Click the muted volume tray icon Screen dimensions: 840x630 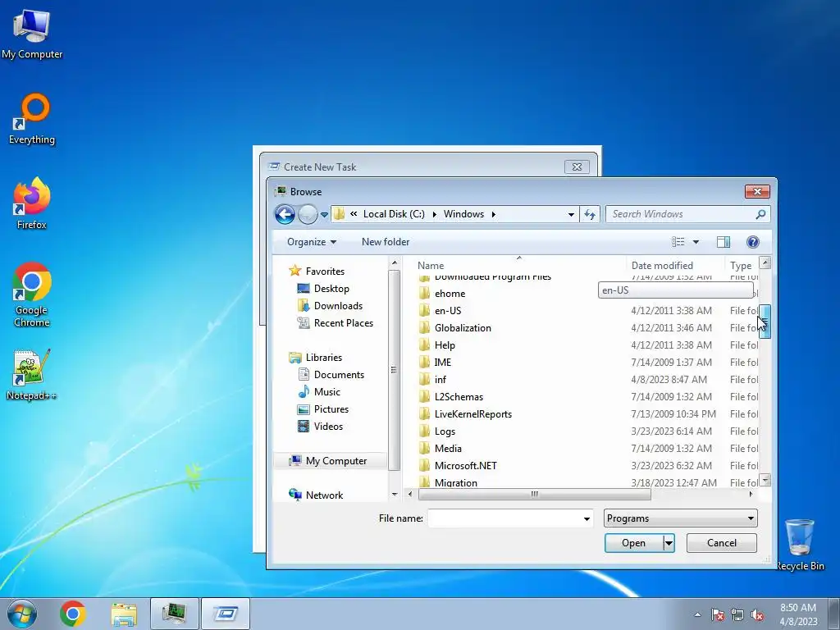coord(757,614)
